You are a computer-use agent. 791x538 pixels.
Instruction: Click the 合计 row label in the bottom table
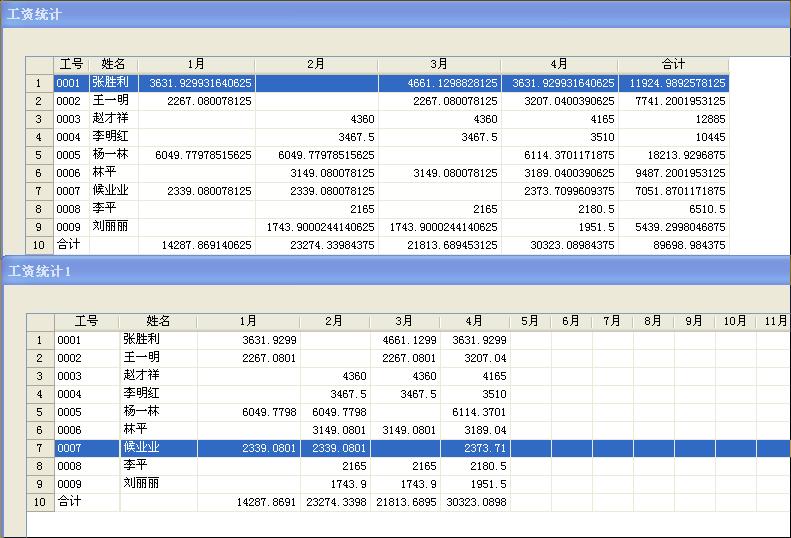coord(87,502)
